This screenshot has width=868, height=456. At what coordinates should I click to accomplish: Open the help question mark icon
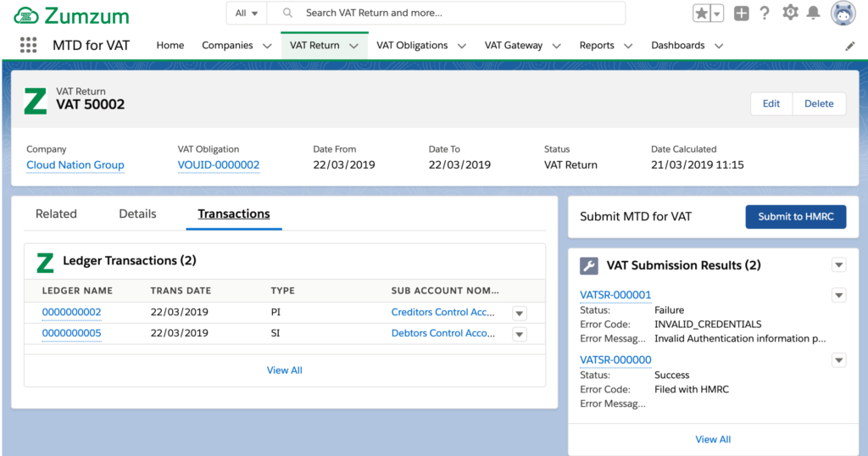click(x=765, y=13)
